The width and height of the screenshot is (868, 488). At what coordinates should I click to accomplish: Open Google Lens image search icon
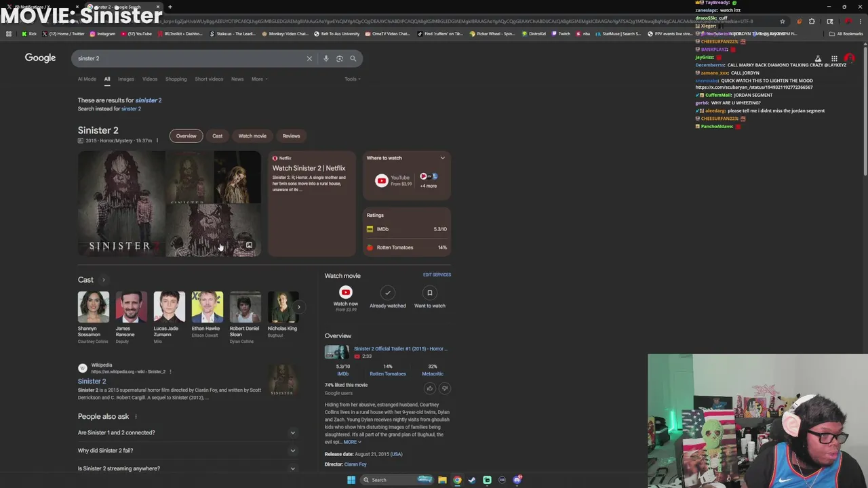coord(340,58)
